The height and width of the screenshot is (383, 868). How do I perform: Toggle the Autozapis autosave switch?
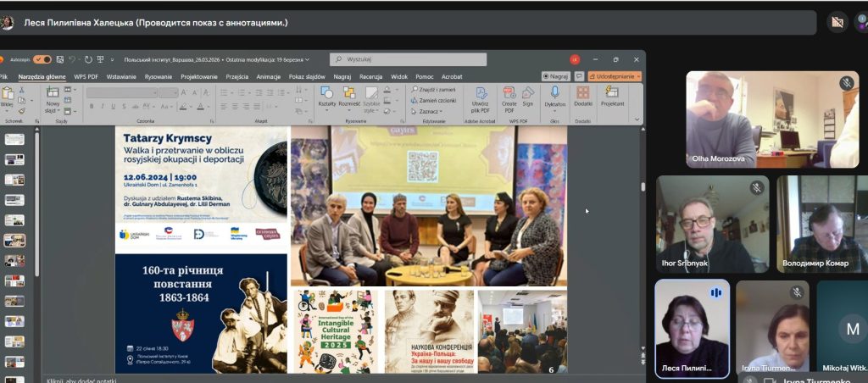click(x=42, y=59)
